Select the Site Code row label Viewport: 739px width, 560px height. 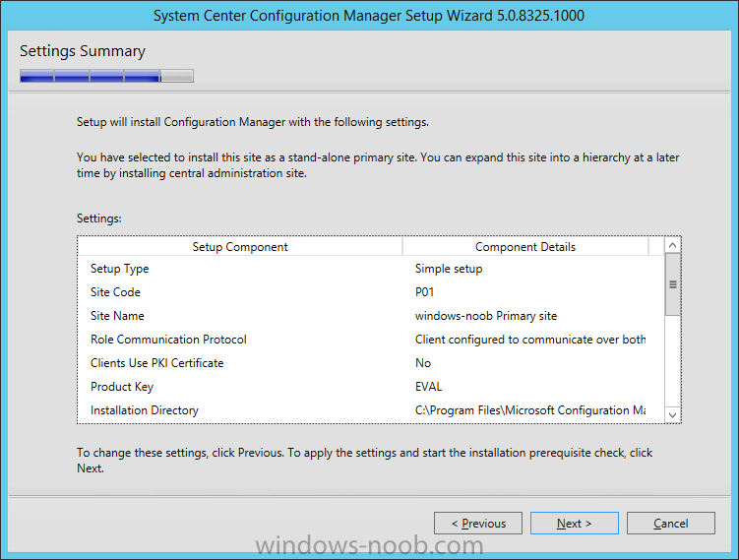point(115,291)
